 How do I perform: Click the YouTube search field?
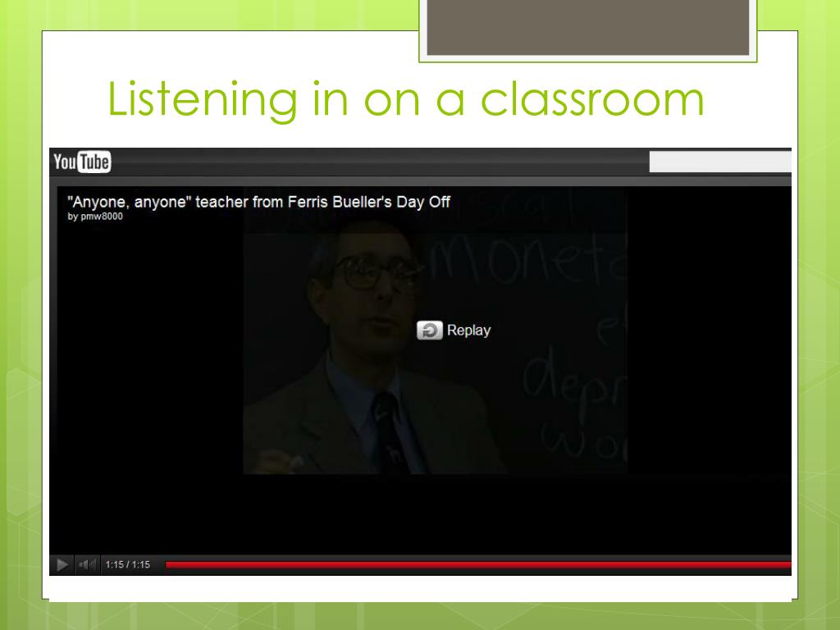[x=720, y=162]
